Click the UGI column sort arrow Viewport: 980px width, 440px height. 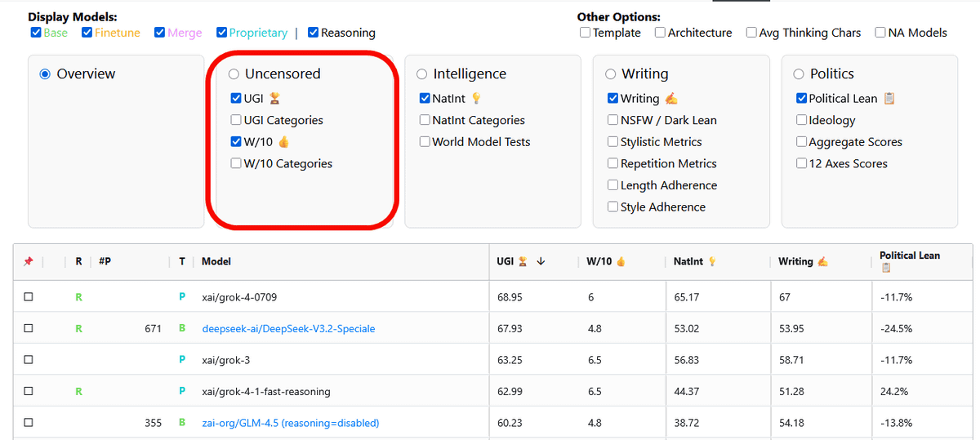pos(541,262)
